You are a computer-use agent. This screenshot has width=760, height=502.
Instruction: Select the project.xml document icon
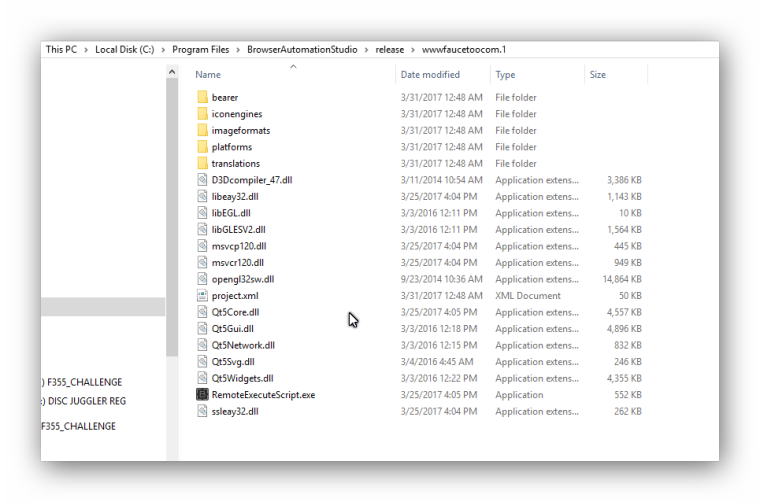click(202, 295)
